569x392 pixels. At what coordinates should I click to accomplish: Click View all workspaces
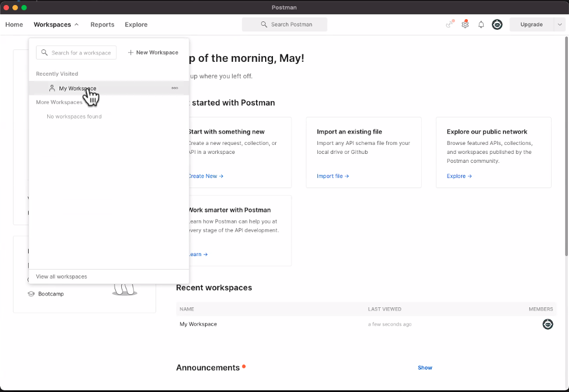pyautogui.click(x=61, y=276)
